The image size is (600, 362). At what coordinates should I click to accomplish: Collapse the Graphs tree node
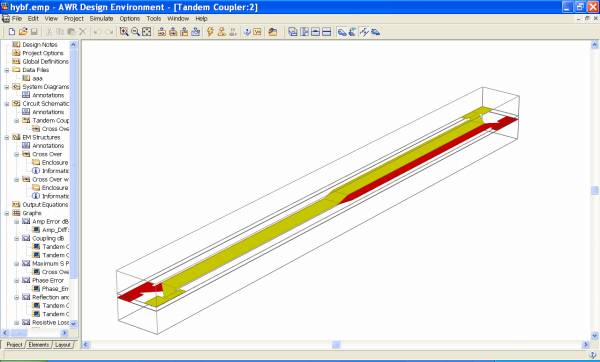pyautogui.click(x=7, y=213)
